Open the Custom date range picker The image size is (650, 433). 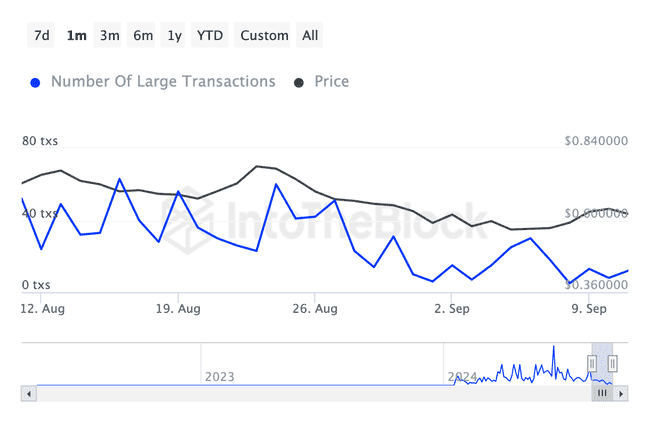point(264,36)
